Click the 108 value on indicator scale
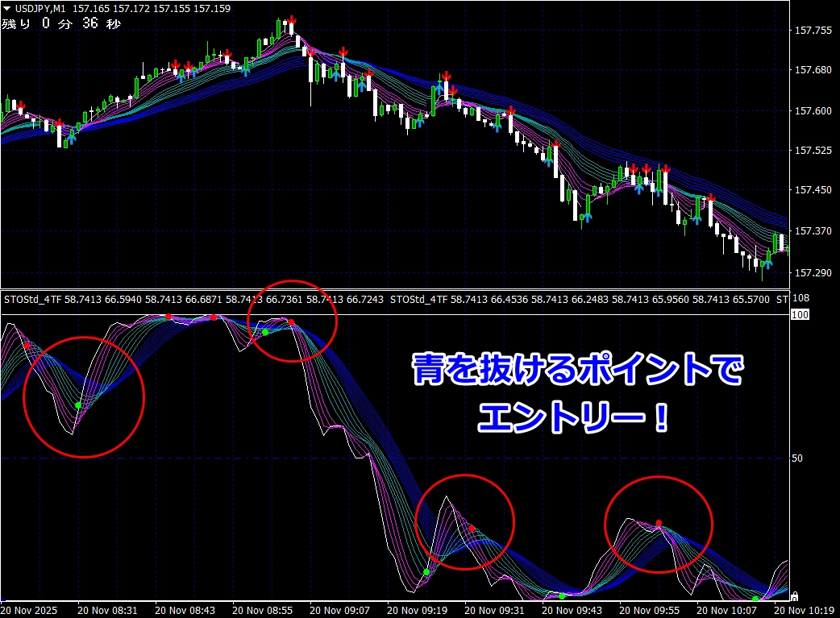Screen dimensions: 840x618 click(800, 298)
